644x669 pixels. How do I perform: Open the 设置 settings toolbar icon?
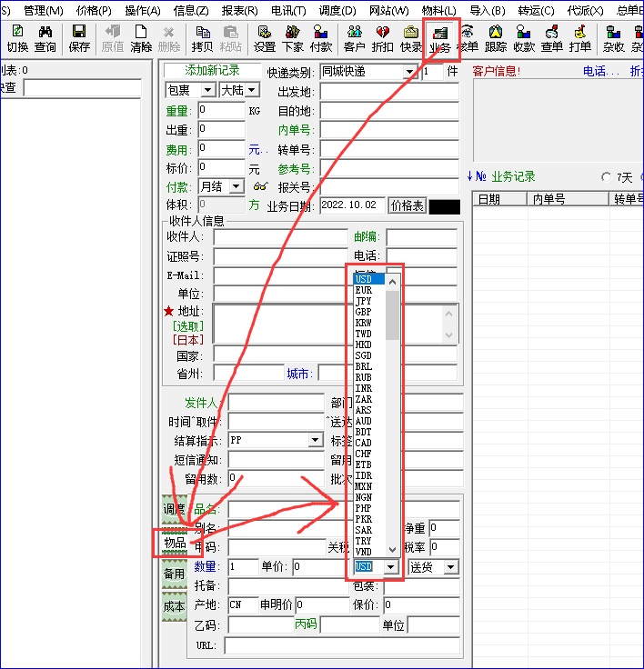265,38
